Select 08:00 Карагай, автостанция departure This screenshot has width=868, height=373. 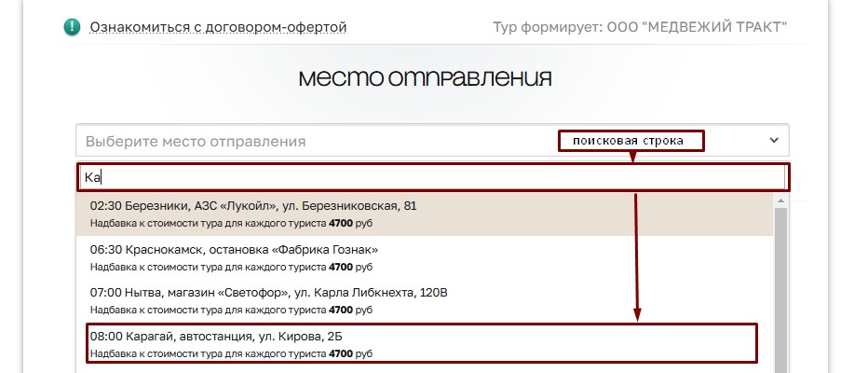click(x=222, y=335)
